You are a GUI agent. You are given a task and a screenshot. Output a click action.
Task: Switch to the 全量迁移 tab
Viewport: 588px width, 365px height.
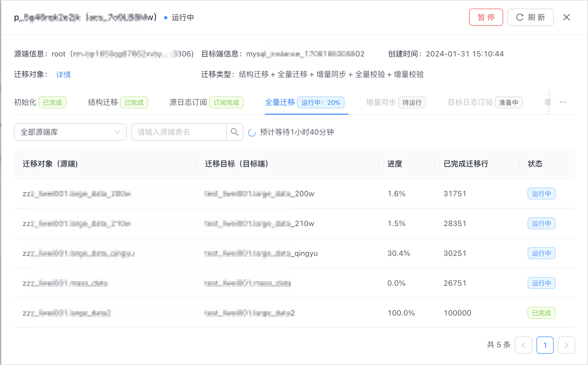pyautogui.click(x=280, y=102)
